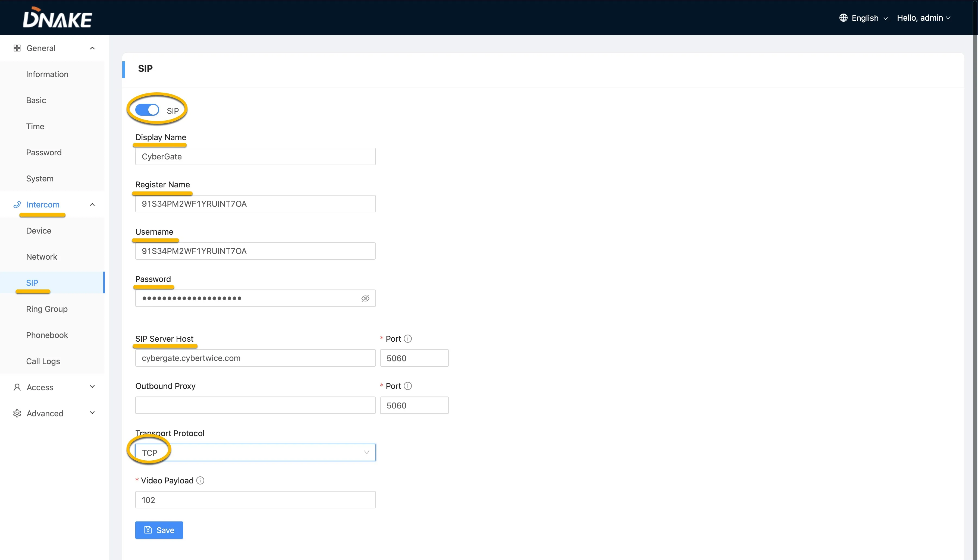This screenshot has width=978, height=560.
Task: Collapse the Intercom section chevron
Action: tap(92, 205)
